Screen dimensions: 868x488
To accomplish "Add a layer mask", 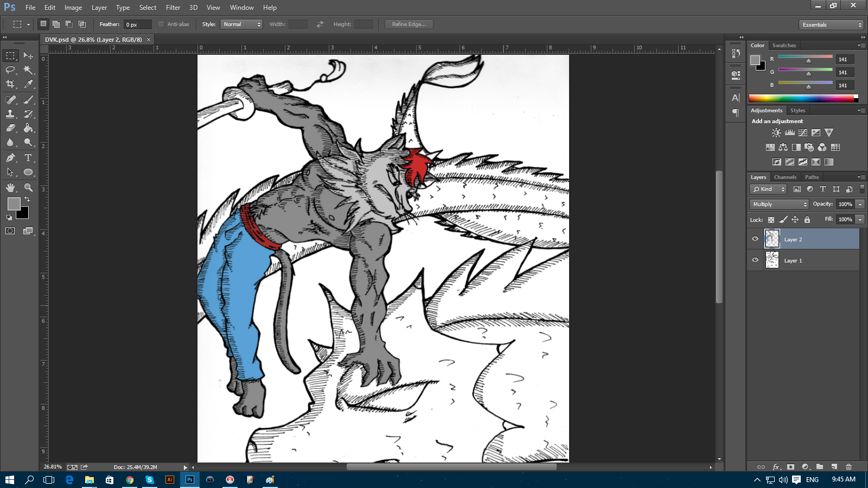I will pos(790,467).
